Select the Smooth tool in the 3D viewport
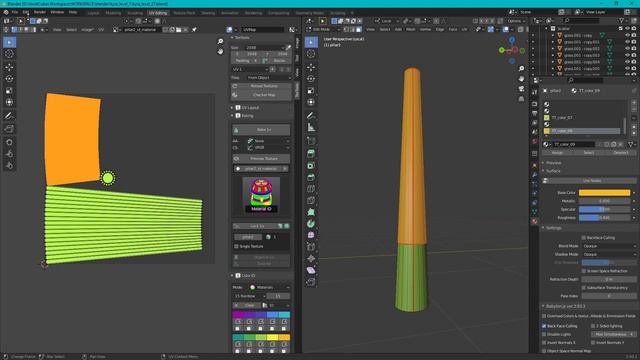This screenshot has width=640, height=360. (311, 236)
